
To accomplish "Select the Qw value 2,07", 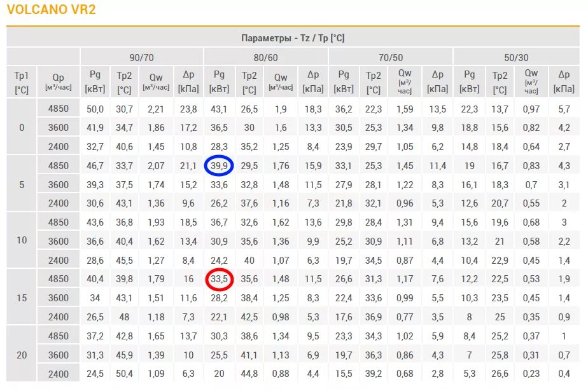I will pyautogui.click(x=156, y=165).
